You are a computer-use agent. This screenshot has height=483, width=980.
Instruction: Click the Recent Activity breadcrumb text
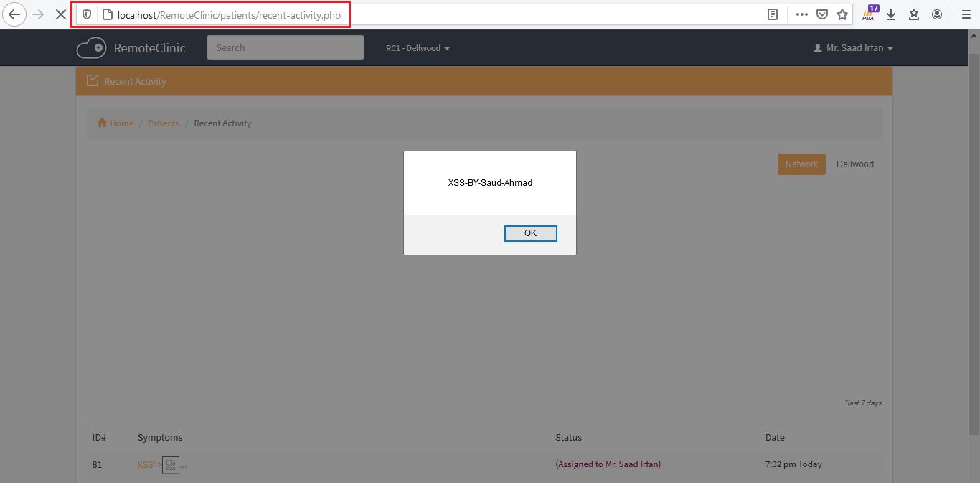pos(222,123)
